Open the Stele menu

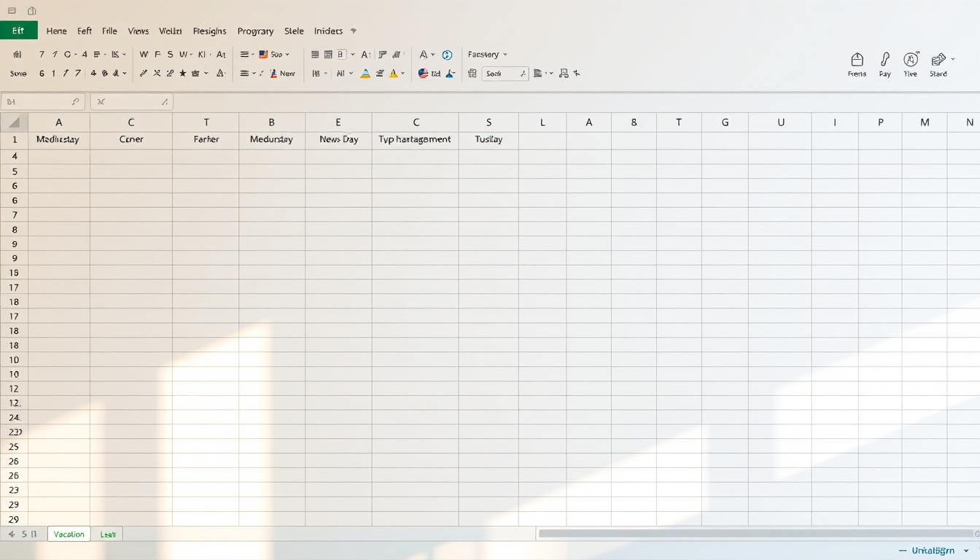[294, 31]
